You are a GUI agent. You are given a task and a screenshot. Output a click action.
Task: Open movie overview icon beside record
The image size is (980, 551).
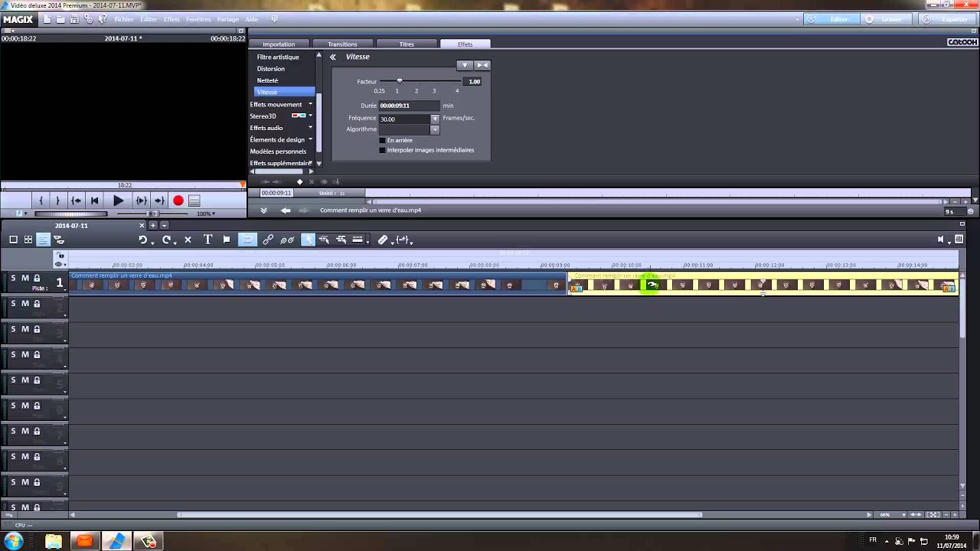pyautogui.click(x=194, y=201)
